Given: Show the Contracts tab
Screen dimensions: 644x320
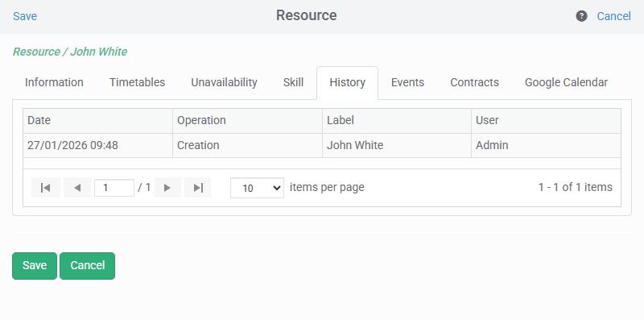Looking at the screenshot, I should tap(474, 82).
